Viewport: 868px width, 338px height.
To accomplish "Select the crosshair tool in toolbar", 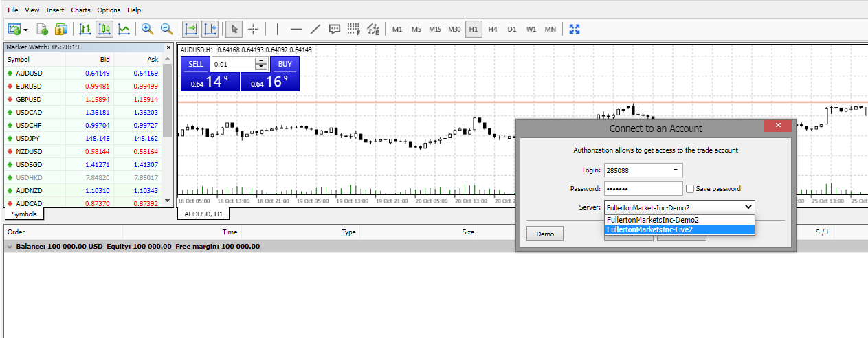I will click(253, 29).
